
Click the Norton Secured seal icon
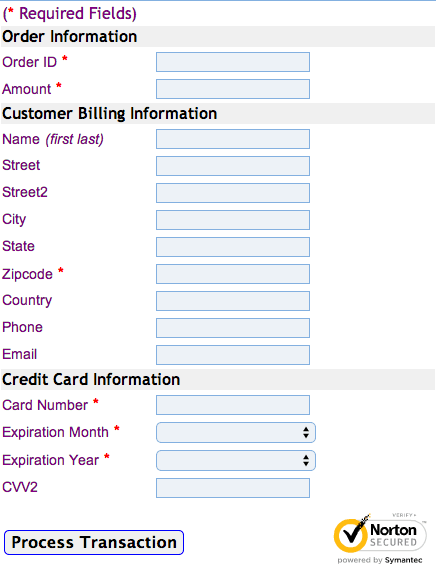(x=380, y=534)
